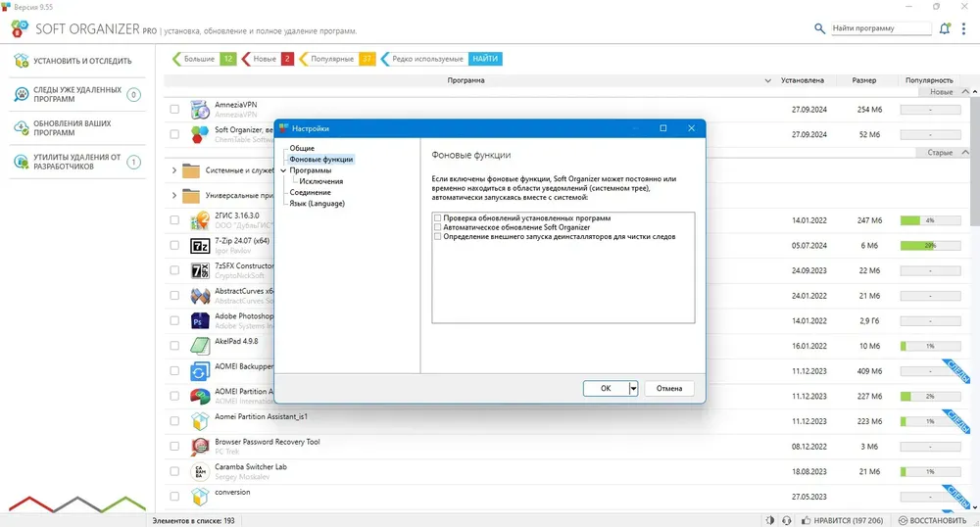Apply the Новые filter tag
The width and height of the screenshot is (980, 527).
pyautogui.click(x=268, y=59)
